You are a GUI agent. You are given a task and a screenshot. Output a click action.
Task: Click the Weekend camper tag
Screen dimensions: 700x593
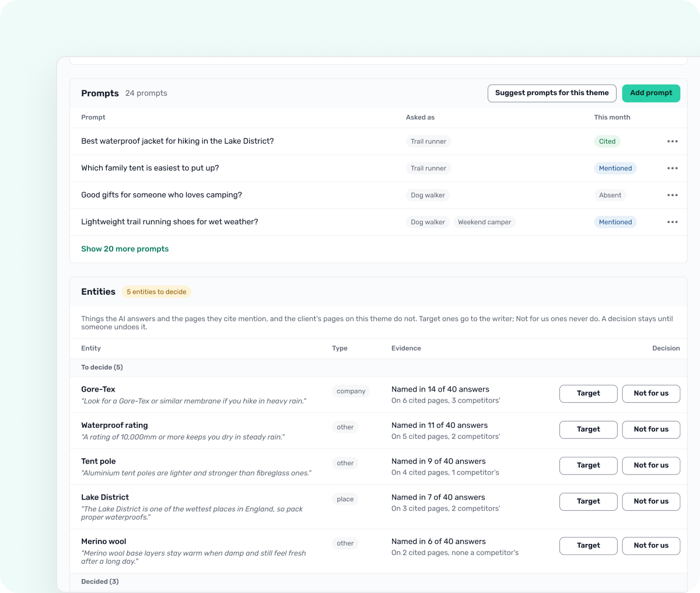(x=484, y=222)
